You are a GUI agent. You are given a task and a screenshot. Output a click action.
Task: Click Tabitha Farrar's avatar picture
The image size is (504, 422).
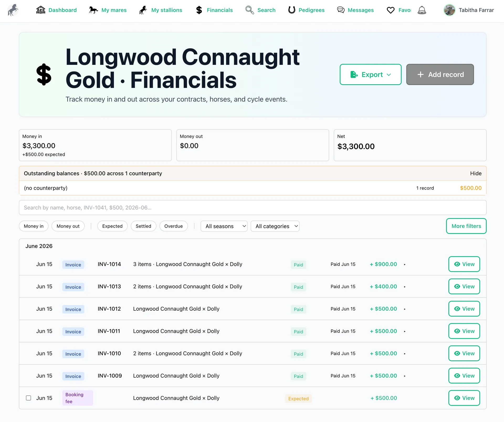449,10
